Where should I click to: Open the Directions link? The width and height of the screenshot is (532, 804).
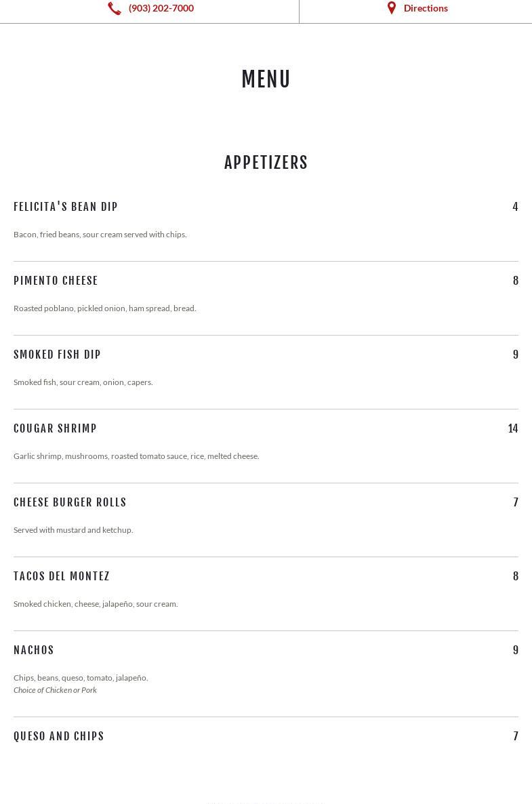click(x=426, y=8)
